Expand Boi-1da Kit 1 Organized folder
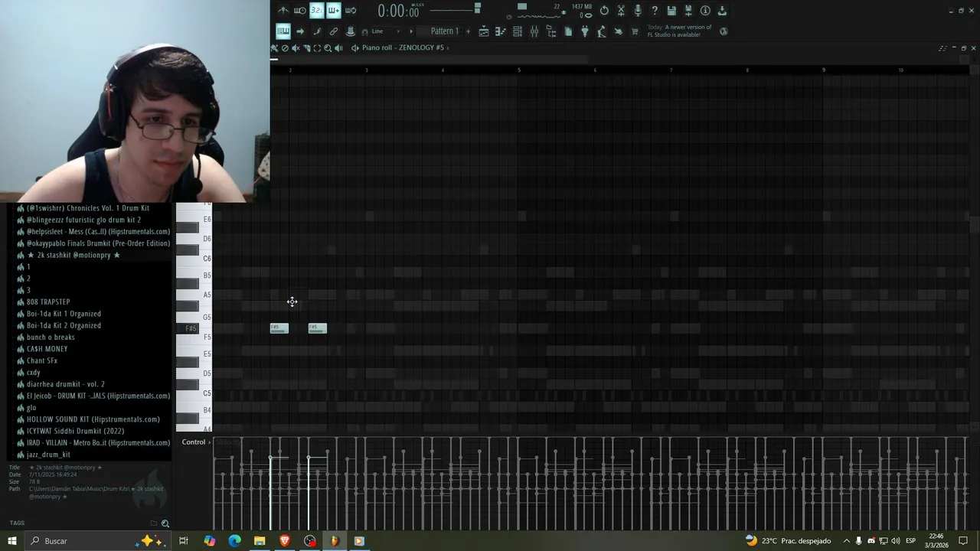 coord(64,314)
